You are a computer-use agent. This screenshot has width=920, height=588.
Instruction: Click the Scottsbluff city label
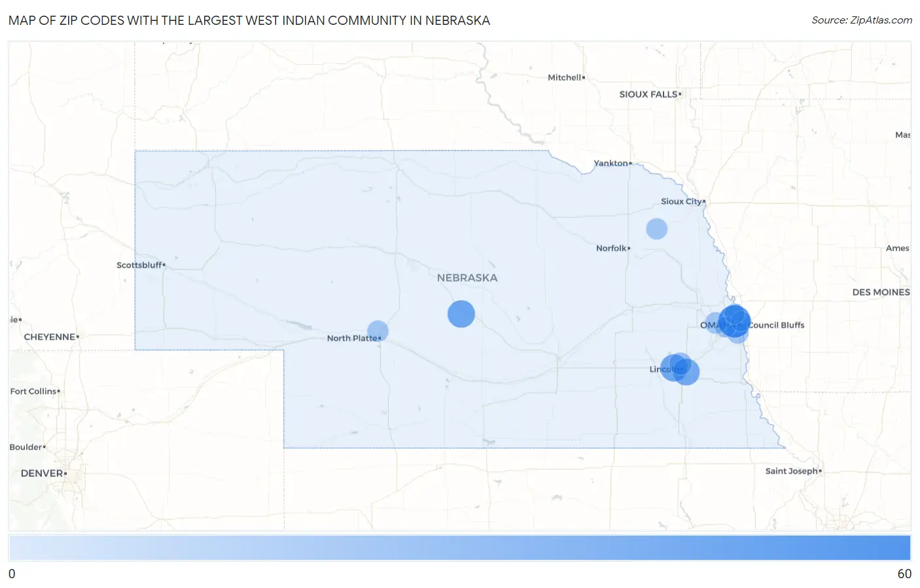(x=139, y=265)
